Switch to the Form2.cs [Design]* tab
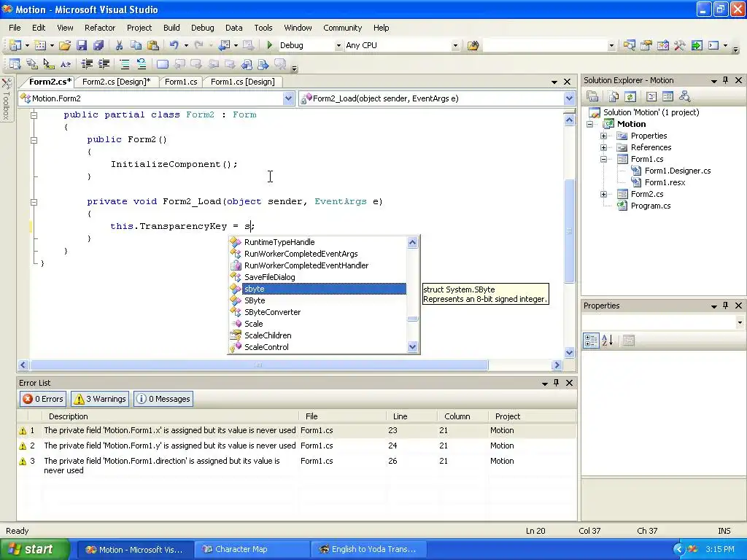The image size is (747, 560). (116, 82)
